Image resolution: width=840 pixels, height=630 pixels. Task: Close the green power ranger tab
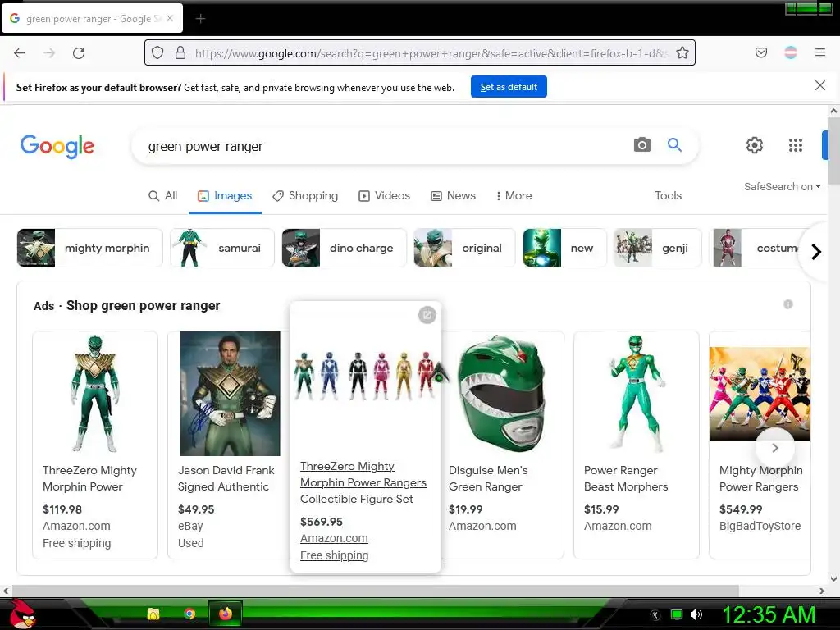click(170, 18)
